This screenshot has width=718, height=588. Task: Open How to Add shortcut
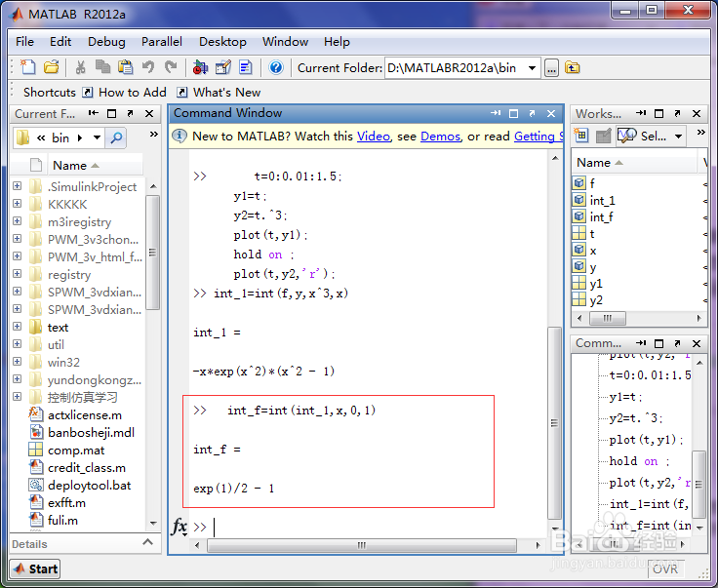coord(125,93)
